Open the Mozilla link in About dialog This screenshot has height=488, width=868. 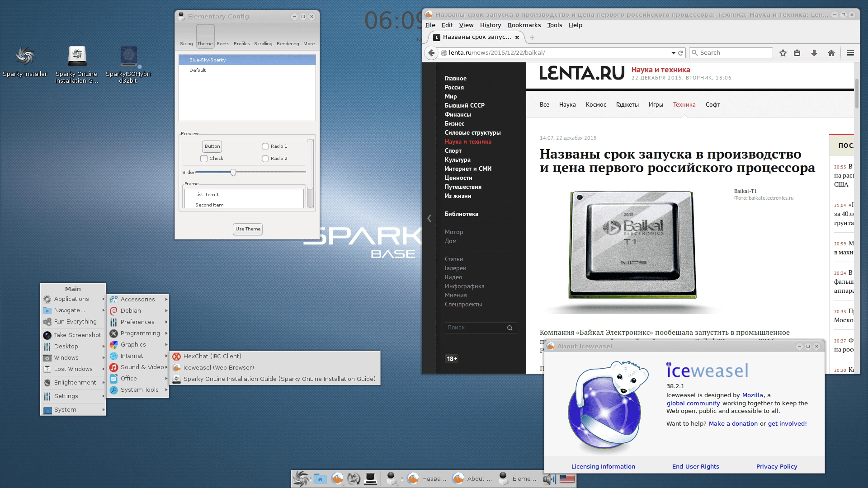coord(752,395)
